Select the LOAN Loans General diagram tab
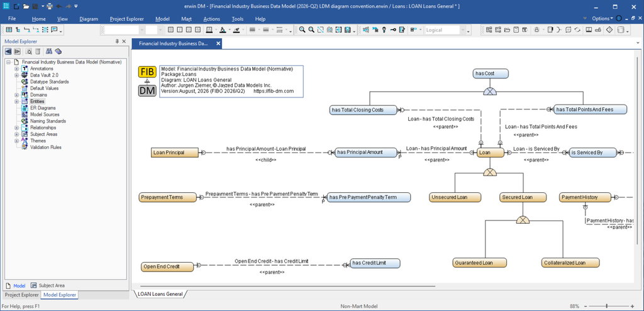This screenshot has height=311, width=644. (x=160, y=294)
